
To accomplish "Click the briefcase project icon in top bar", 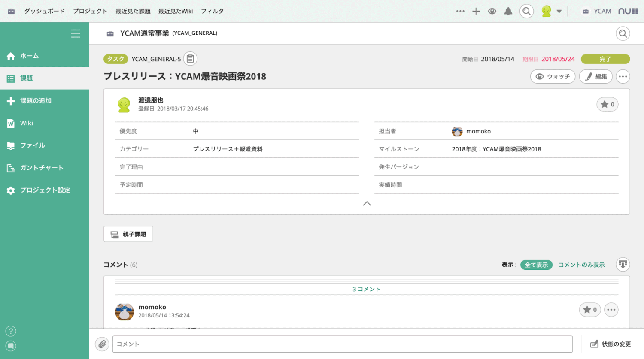I will point(11,11).
